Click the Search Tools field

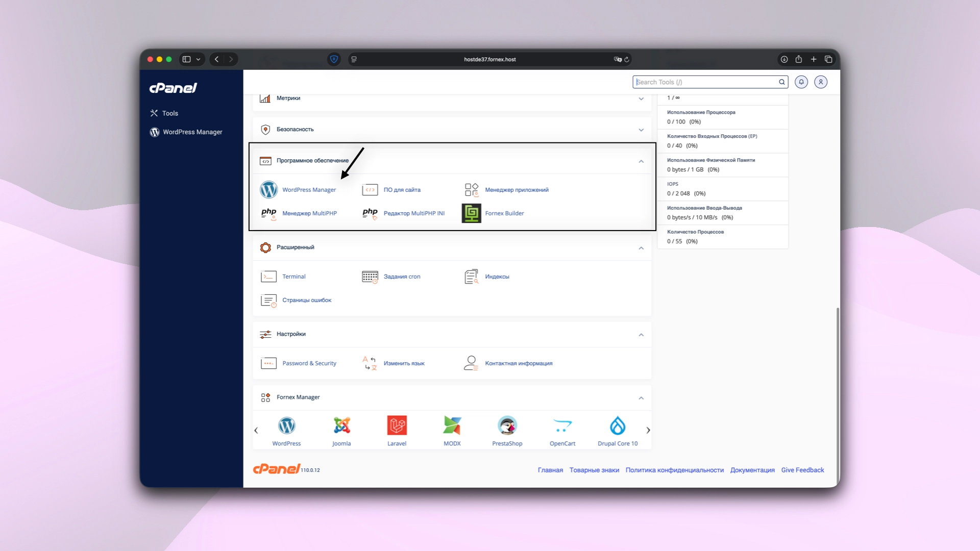click(x=704, y=82)
